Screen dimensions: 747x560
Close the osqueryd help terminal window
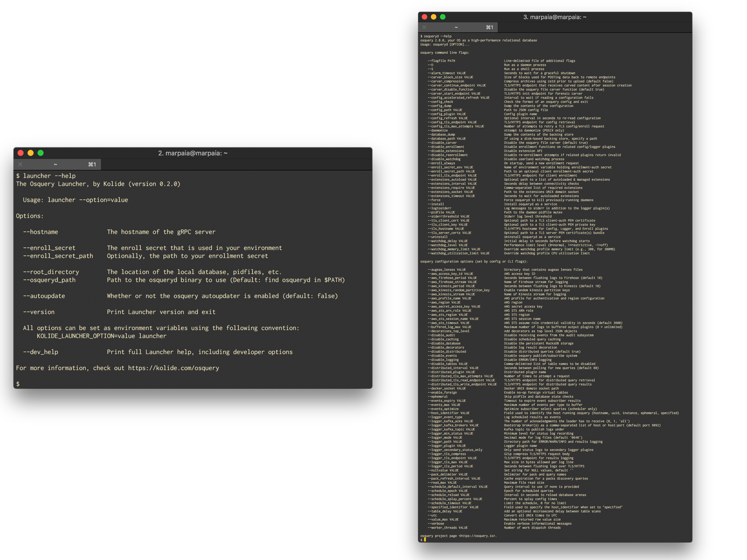point(424,17)
